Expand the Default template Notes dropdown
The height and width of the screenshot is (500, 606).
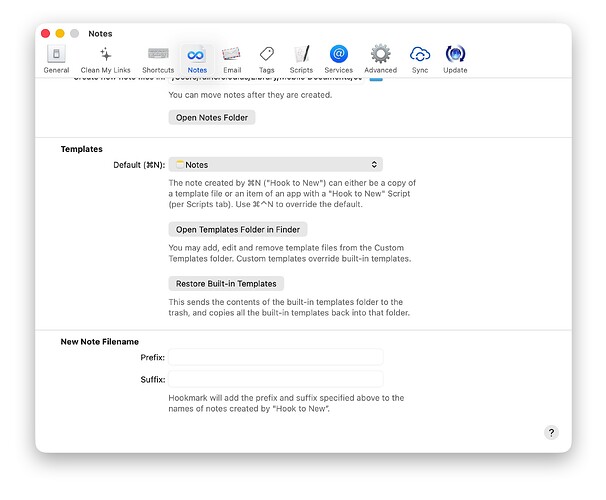click(x=275, y=164)
